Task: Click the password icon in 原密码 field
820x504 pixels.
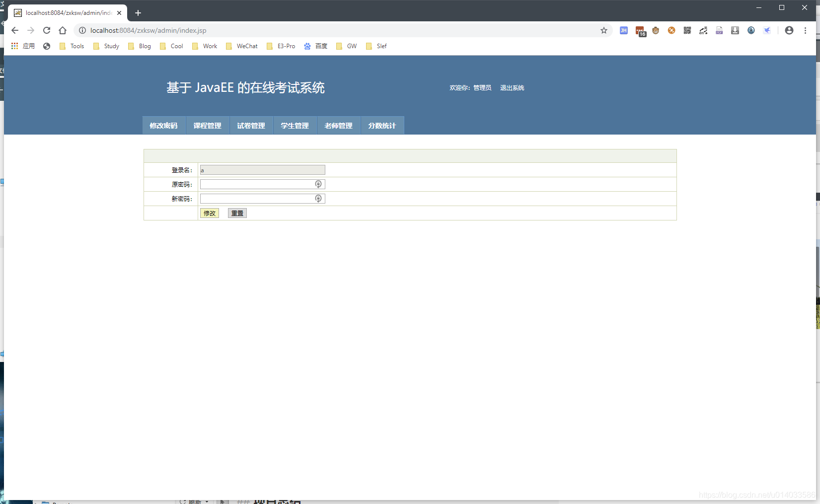Action: (318, 184)
